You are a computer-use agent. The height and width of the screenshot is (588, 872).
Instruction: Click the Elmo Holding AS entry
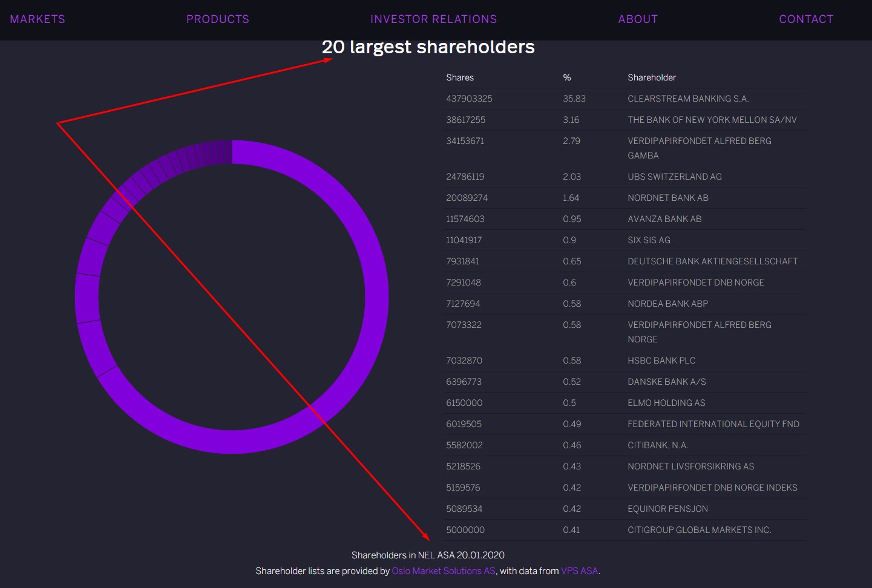(x=666, y=403)
